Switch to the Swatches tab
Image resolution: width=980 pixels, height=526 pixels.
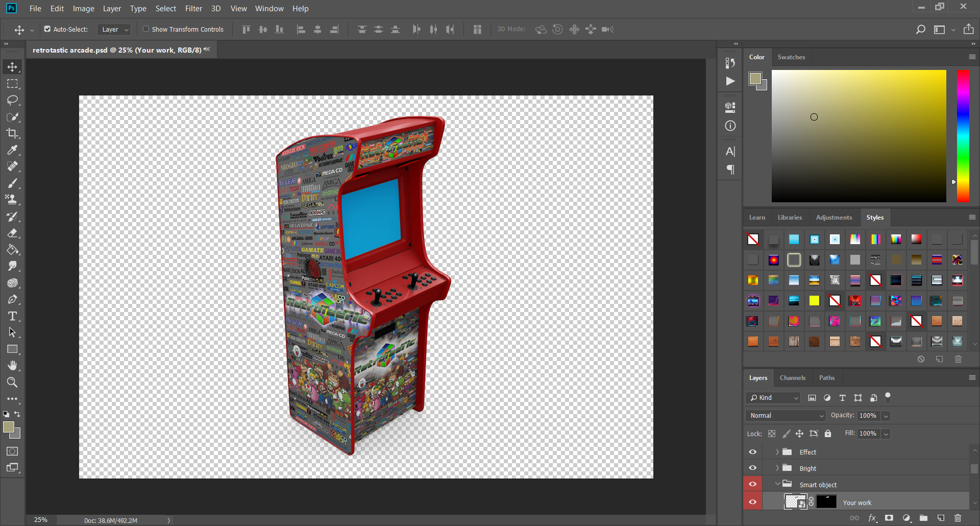791,57
